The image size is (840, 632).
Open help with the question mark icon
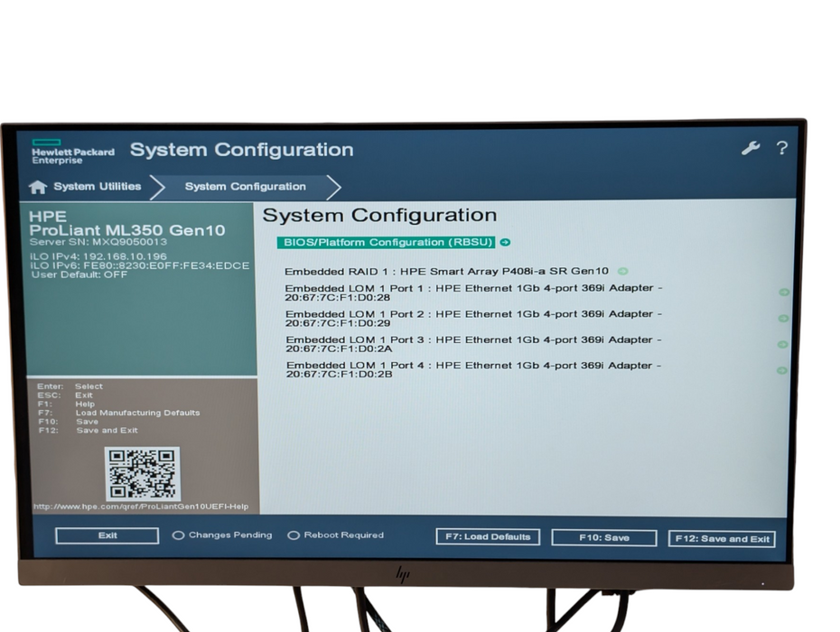pos(782,148)
